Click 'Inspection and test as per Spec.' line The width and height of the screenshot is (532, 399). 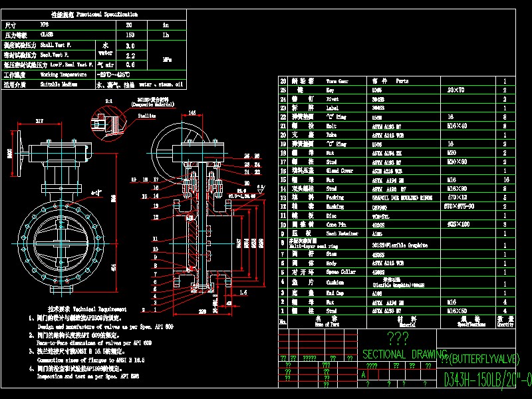click(88, 376)
